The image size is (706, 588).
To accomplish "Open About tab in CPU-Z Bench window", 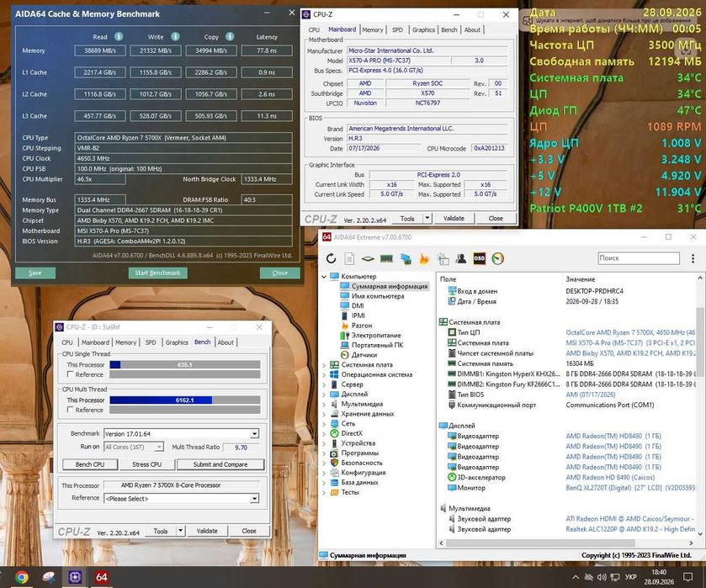I will (x=226, y=342).
